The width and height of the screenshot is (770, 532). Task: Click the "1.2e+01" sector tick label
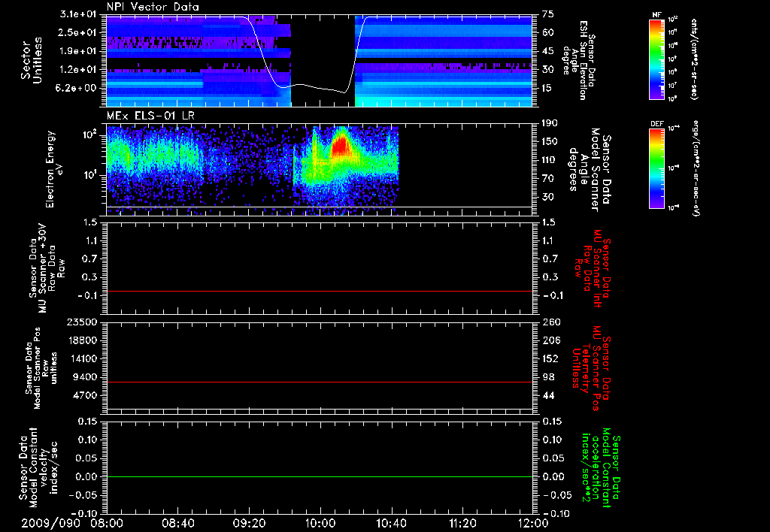pyautogui.click(x=78, y=70)
